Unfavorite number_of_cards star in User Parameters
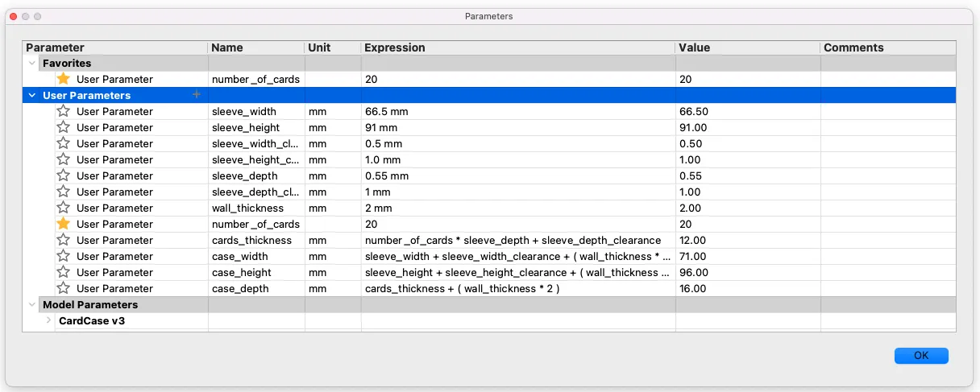980x392 pixels. pos(64,224)
